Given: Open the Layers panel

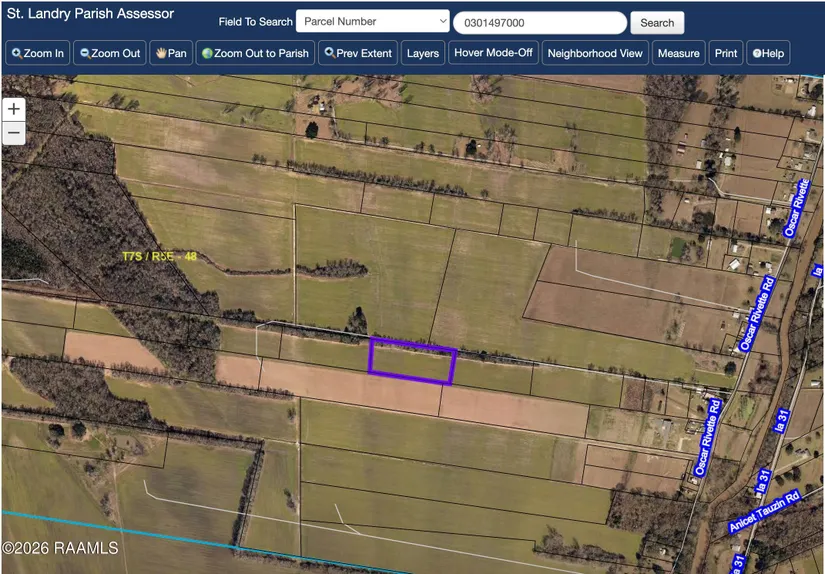Looking at the screenshot, I should (x=422, y=53).
